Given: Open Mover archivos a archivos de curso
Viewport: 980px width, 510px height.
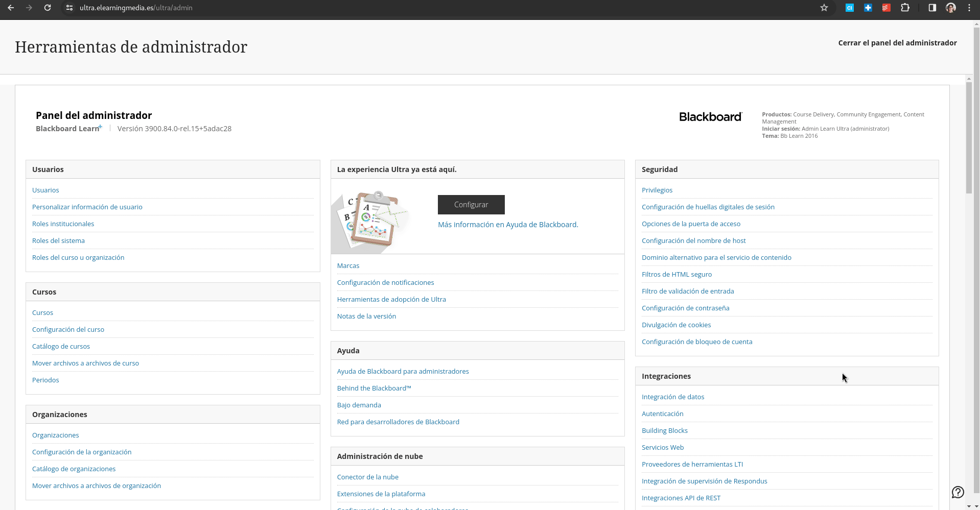Looking at the screenshot, I should [85, 363].
